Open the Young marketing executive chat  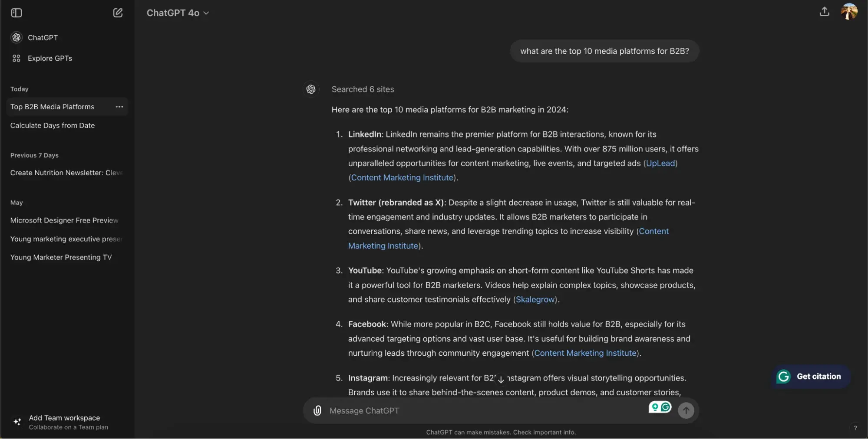[67, 239]
